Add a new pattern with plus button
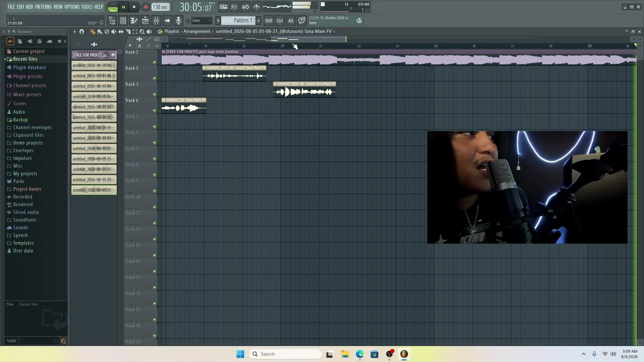644x362 pixels. click(x=259, y=21)
